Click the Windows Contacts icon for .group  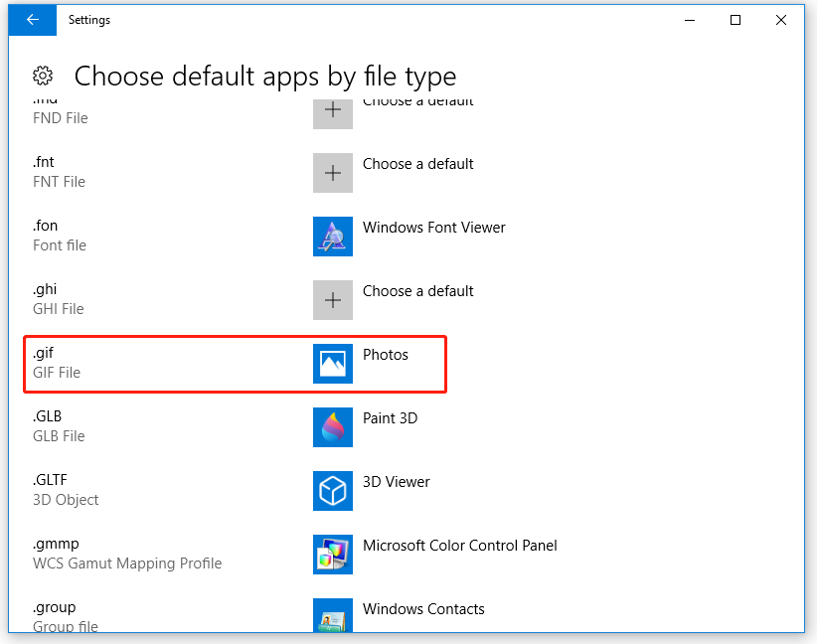pos(332,615)
